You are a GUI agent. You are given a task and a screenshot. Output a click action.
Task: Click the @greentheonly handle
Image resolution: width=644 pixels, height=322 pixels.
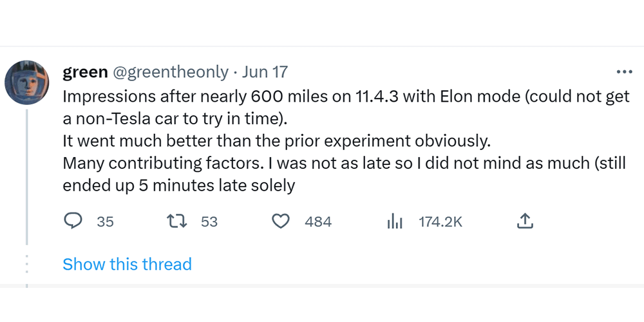tap(171, 72)
